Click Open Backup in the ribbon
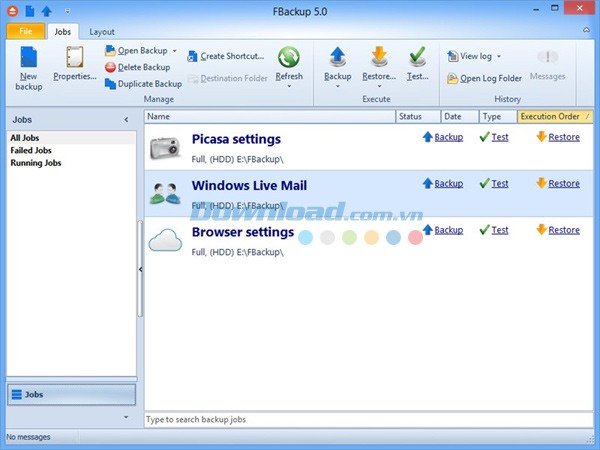 coord(137,51)
